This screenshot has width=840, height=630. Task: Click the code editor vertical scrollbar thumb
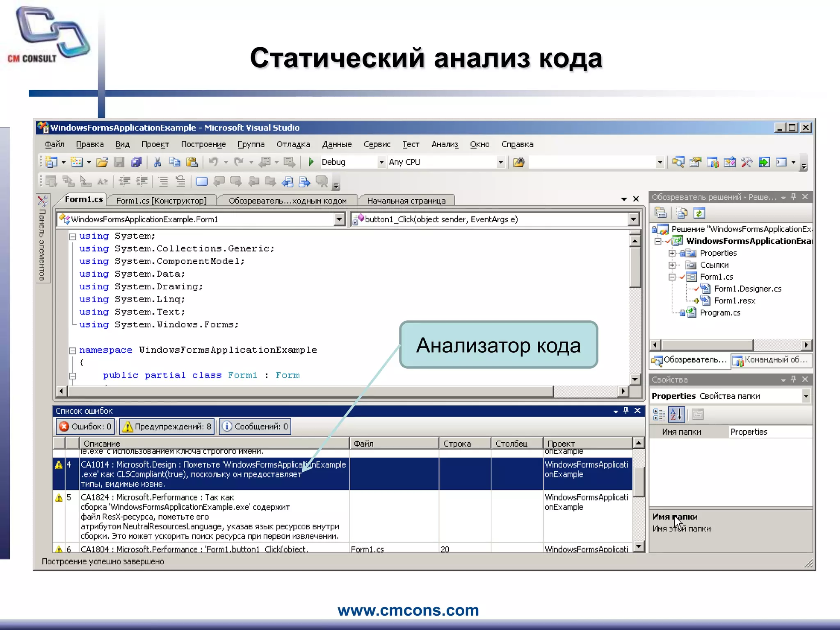coord(635,267)
